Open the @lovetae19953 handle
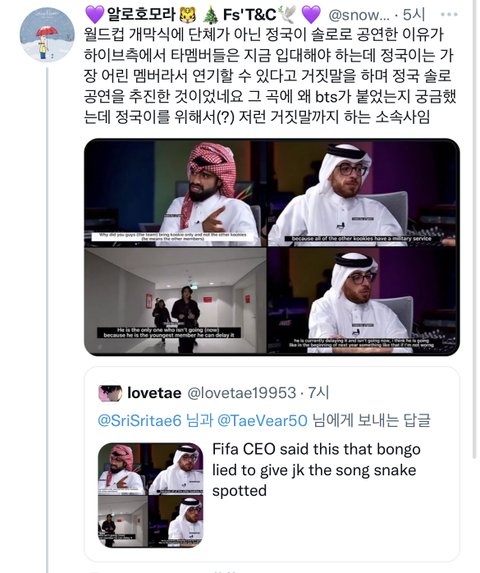The height and width of the screenshot is (573, 480). point(241,393)
